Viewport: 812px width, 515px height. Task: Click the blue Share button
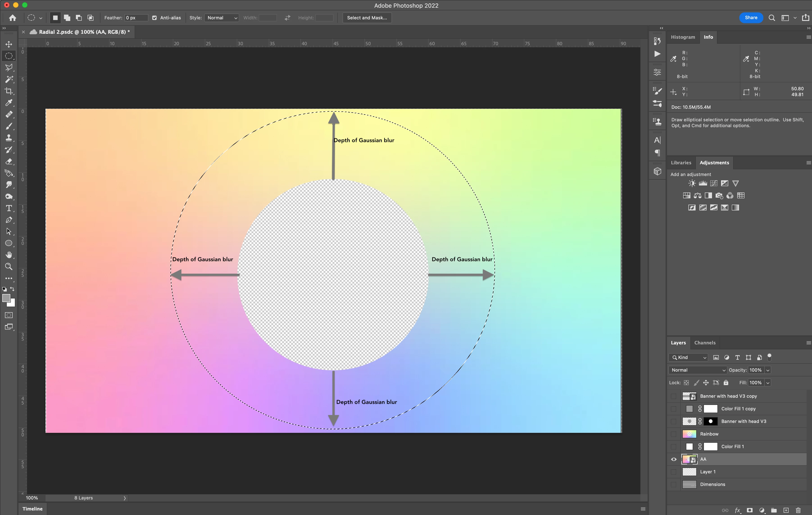[x=751, y=18]
